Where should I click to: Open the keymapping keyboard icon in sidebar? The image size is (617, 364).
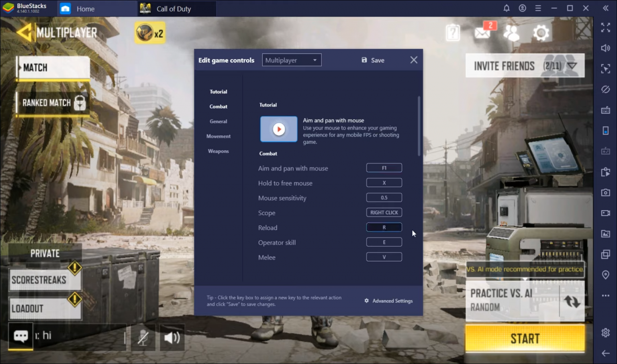(x=606, y=109)
